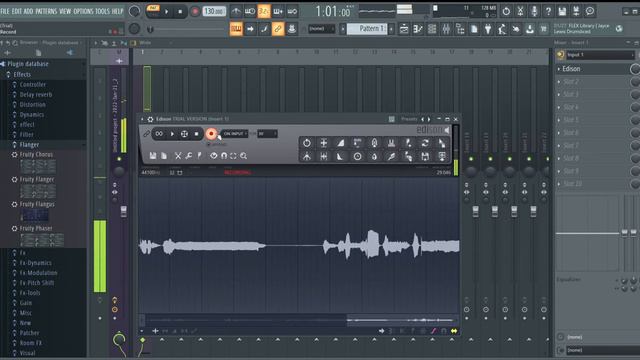Click the toolbar microphone recording icon

[x=534, y=11]
